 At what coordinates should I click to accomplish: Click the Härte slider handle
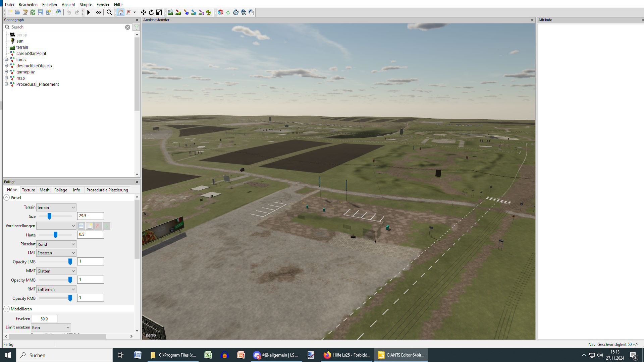pyautogui.click(x=56, y=235)
